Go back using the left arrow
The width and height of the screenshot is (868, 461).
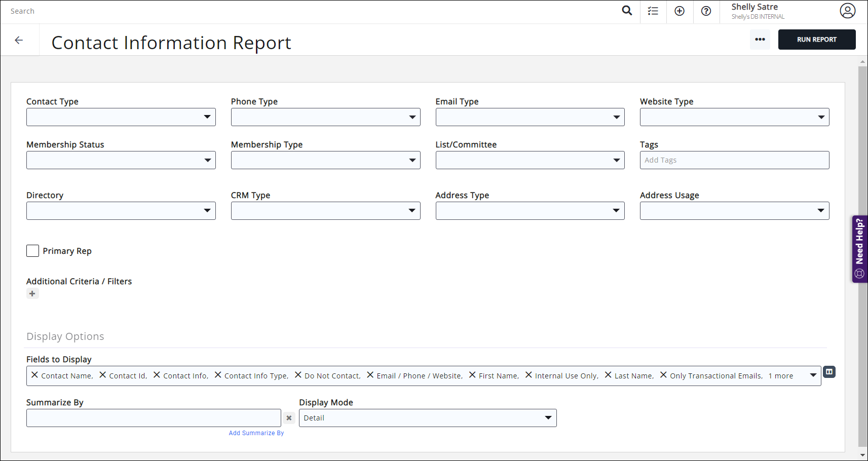pyautogui.click(x=19, y=40)
